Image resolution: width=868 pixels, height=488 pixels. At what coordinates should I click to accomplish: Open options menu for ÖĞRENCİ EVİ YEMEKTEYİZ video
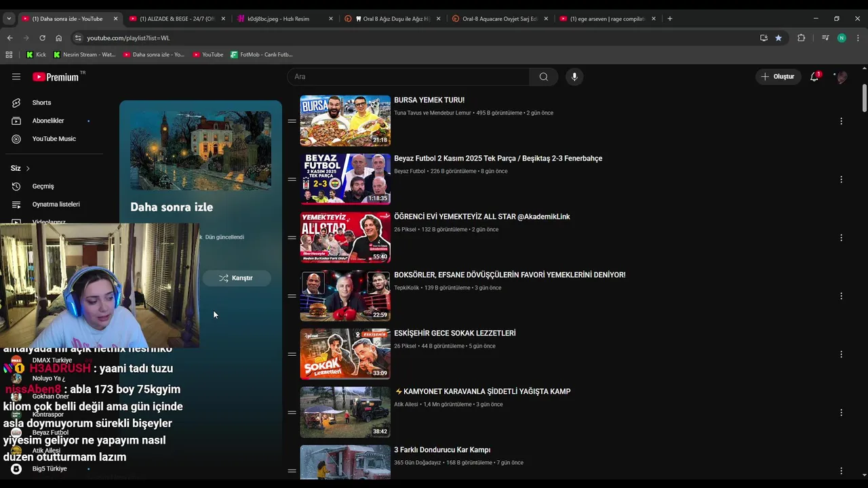tap(841, 238)
